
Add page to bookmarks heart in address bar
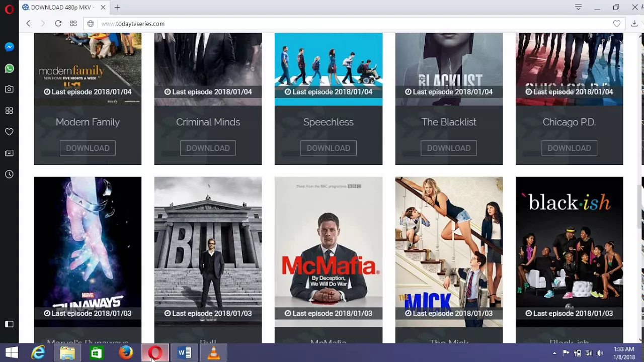617,24
